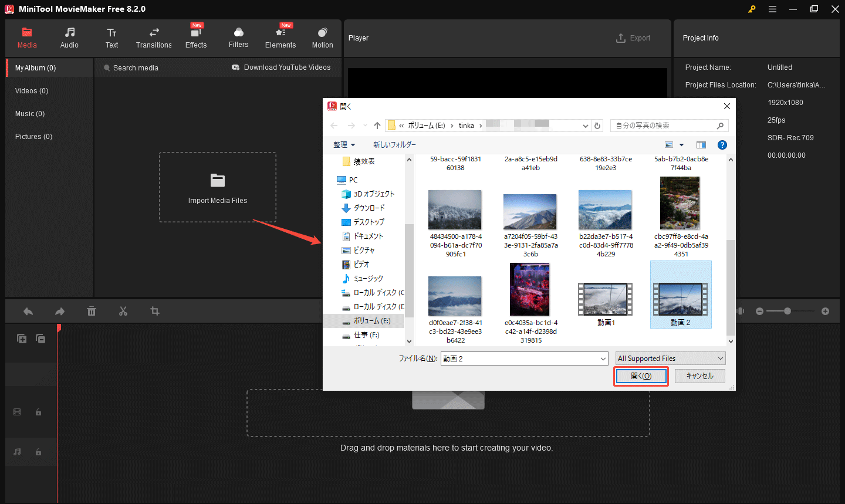
Task: Toggle the video track lock icon
Action: [39, 412]
